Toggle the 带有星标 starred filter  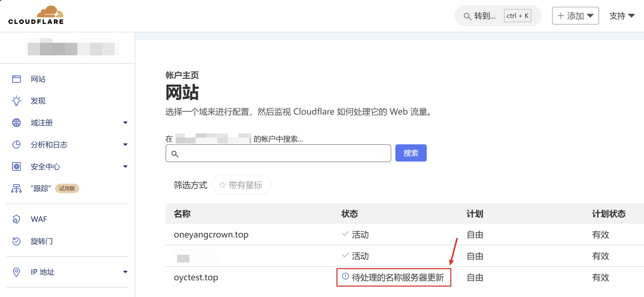pyautogui.click(x=241, y=185)
